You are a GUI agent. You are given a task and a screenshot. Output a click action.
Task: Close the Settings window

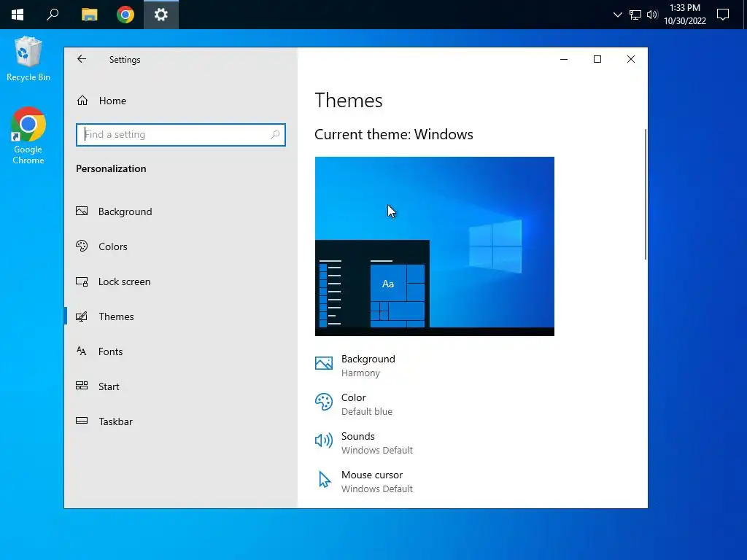click(631, 59)
